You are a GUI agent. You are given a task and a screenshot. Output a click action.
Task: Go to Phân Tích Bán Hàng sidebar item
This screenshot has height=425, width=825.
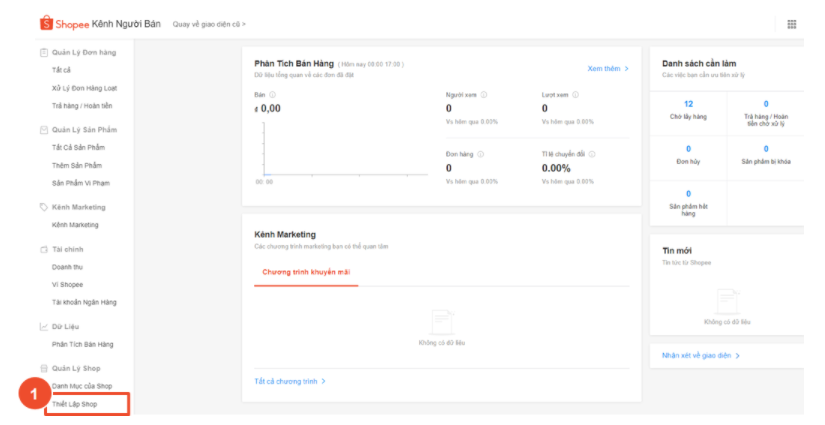(x=82, y=344)
